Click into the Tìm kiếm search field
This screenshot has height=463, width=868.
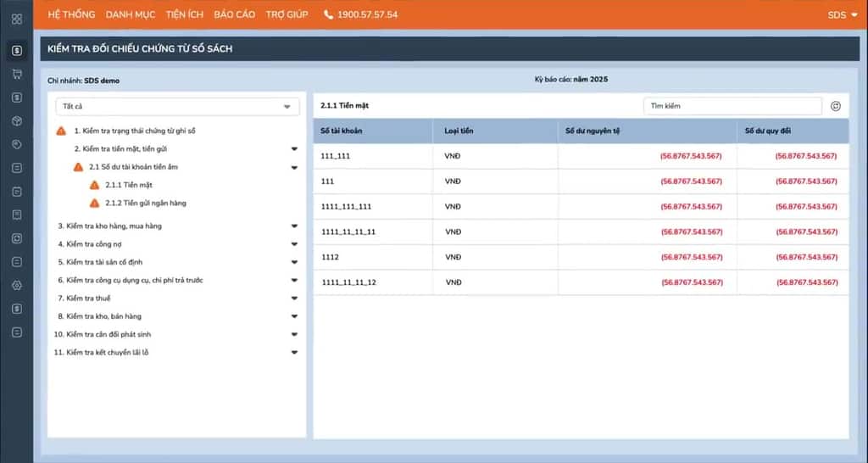[x=732, y=106]
